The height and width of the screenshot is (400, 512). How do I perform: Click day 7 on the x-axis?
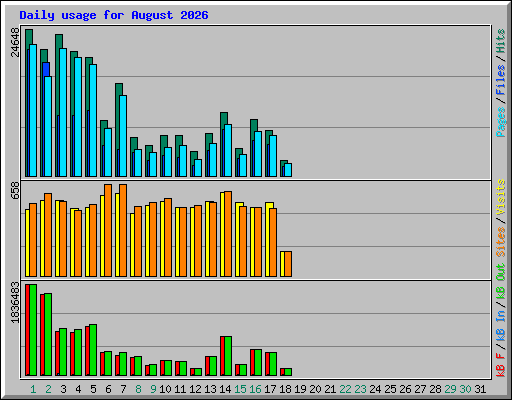[123, 389]
